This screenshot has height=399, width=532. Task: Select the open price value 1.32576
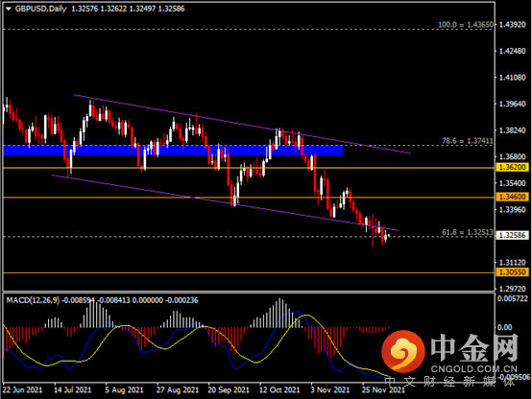pyautogui.click(x=85, y=9)
